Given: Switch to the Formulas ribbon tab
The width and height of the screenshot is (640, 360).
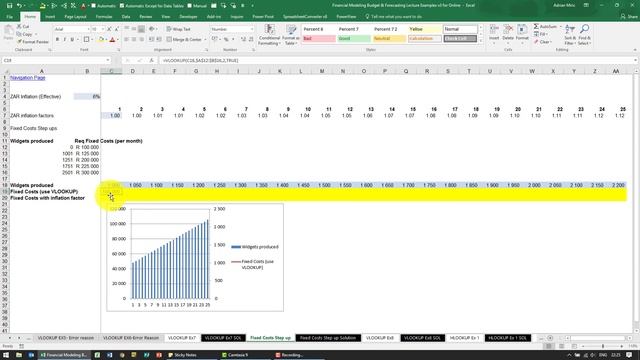Looking at the screenshot, I should coord(104,17).
